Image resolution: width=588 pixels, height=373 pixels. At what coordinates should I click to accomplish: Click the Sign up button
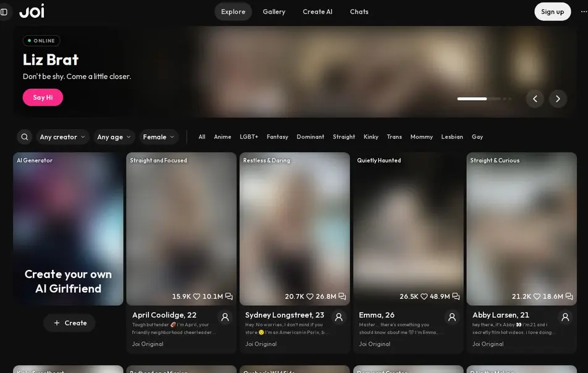[552, 12]
